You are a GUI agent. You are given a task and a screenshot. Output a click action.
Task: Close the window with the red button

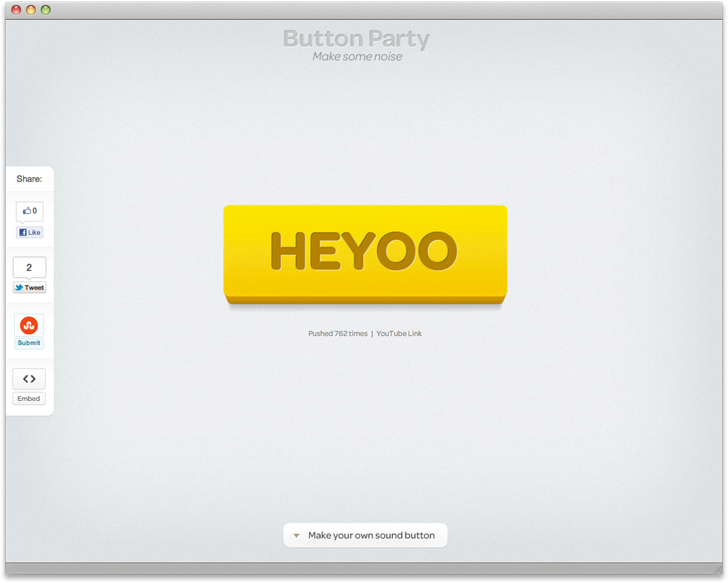tap(16, 10)
